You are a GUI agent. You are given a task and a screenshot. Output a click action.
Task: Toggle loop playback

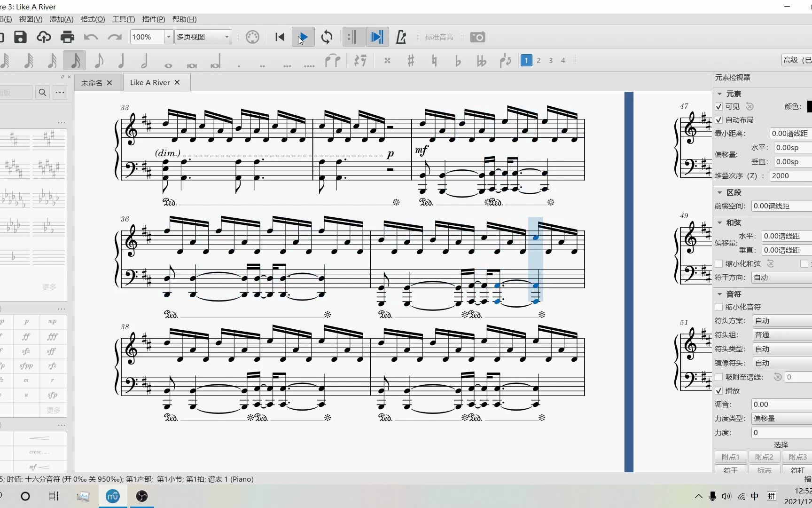[x=327, y=37]
